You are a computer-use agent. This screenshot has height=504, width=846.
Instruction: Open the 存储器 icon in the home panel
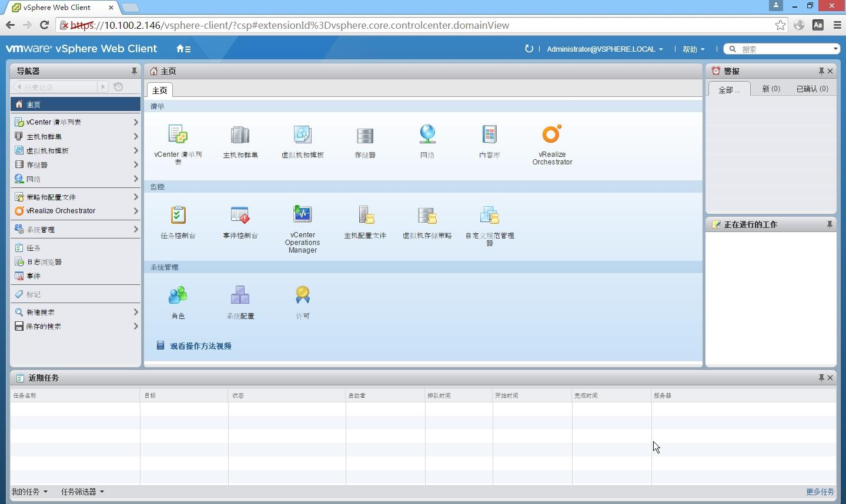[x=365, y=135]
